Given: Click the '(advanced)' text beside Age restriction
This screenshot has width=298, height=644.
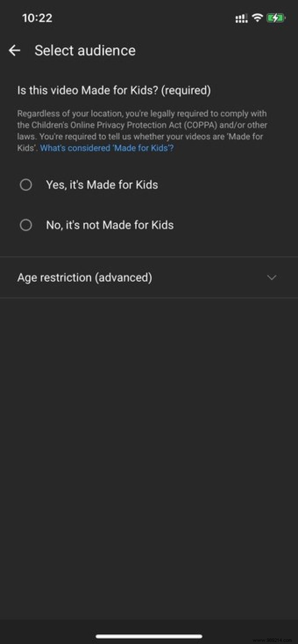Looking at the screenshot, I should point(123,278).
